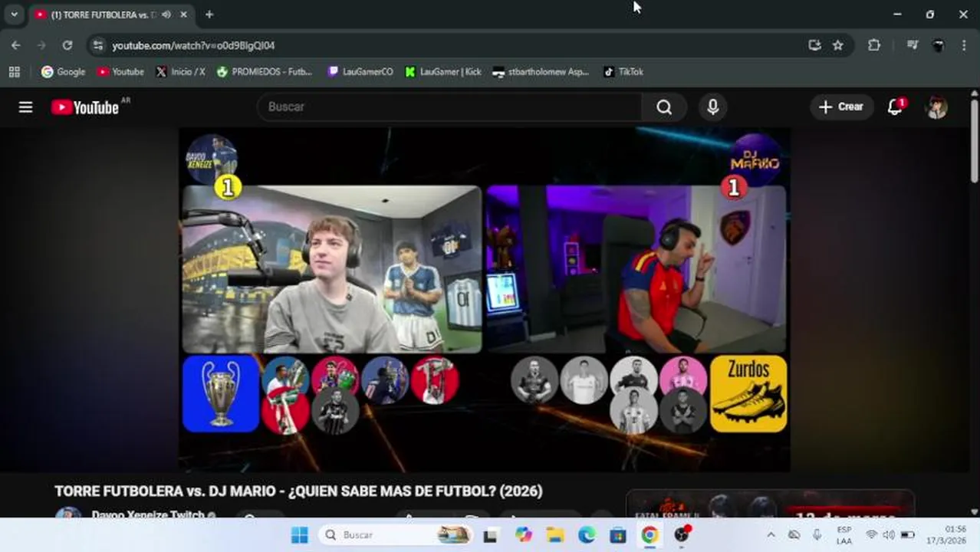Image resolution: width=980 pixels, height=552 pixels.
Task: Open YouTube notifications bell
Action: coord(895,107)
